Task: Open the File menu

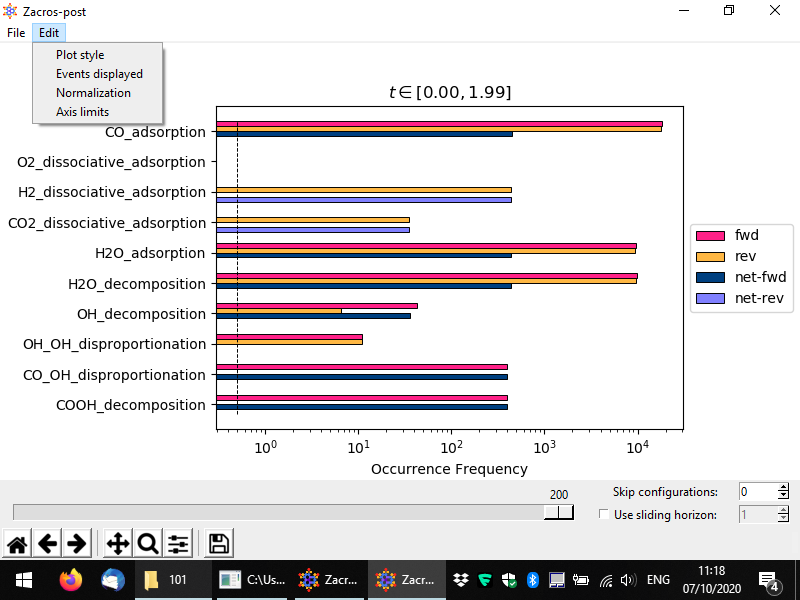Action: tap(16, 33)
